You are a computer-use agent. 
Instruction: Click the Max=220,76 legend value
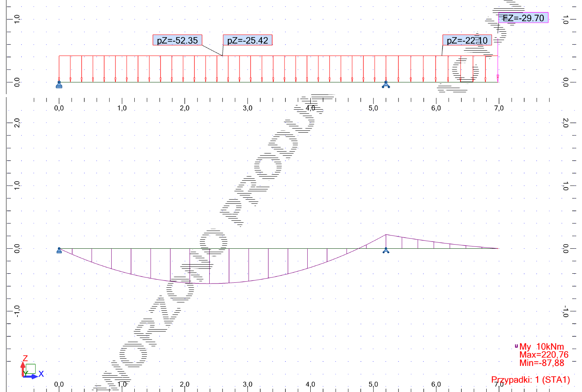(x=544, y=355)
